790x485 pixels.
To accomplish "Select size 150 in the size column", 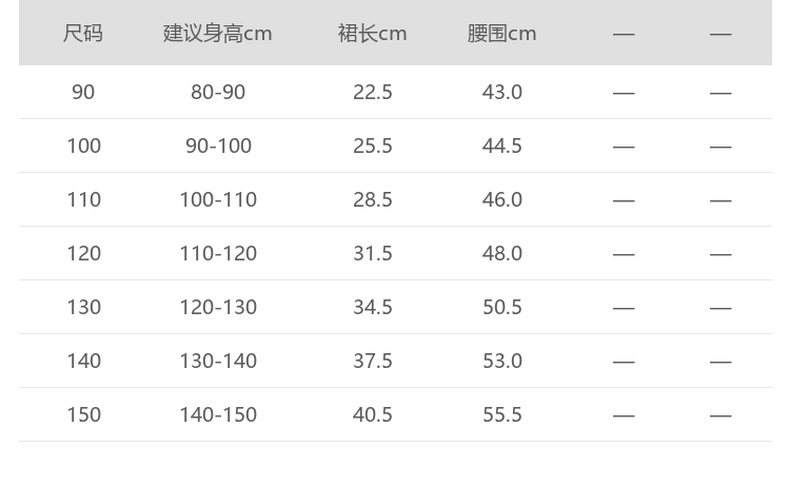I will [x=84, y=415].
